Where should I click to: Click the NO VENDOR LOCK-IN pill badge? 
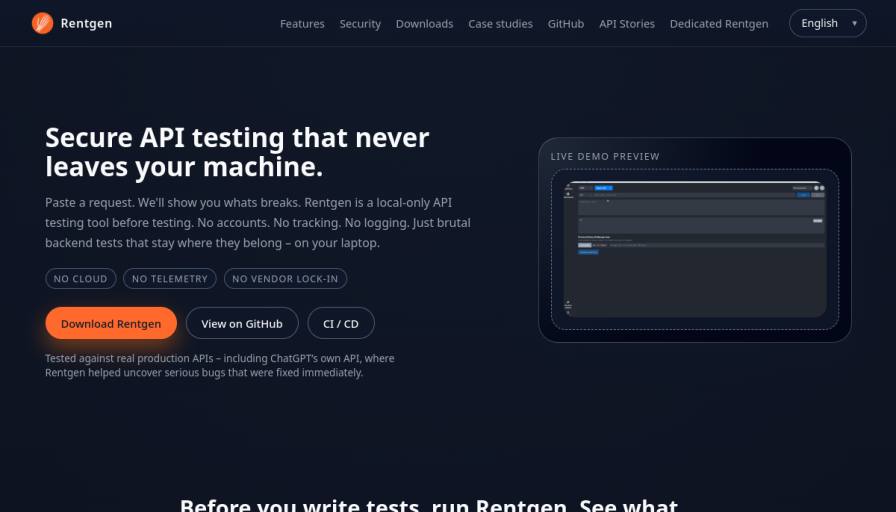[x=285, y=279]
